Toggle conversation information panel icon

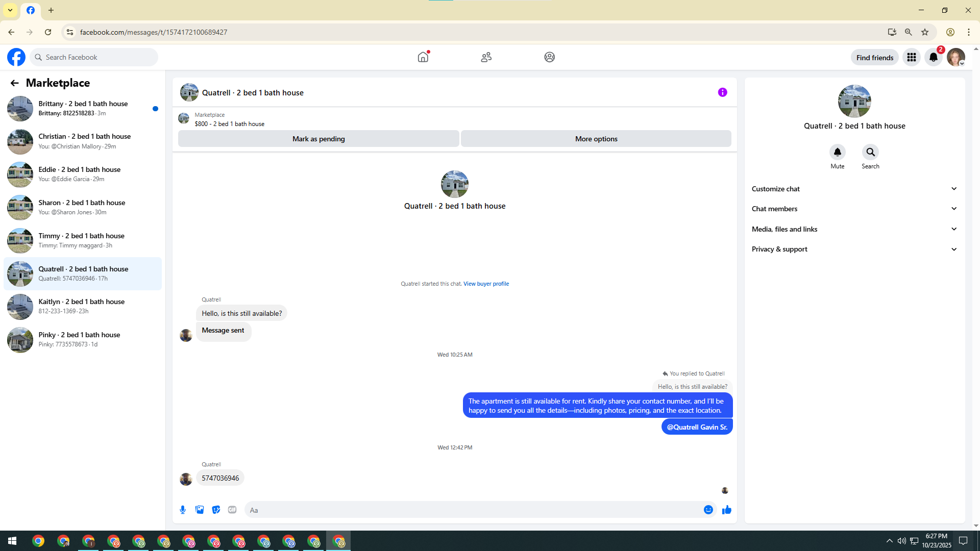click(722, 92)
